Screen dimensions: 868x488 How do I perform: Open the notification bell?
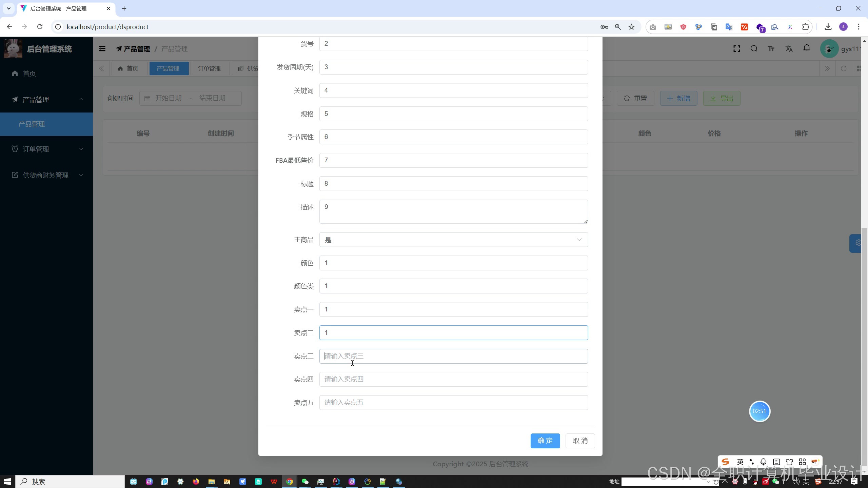[807, 48]
